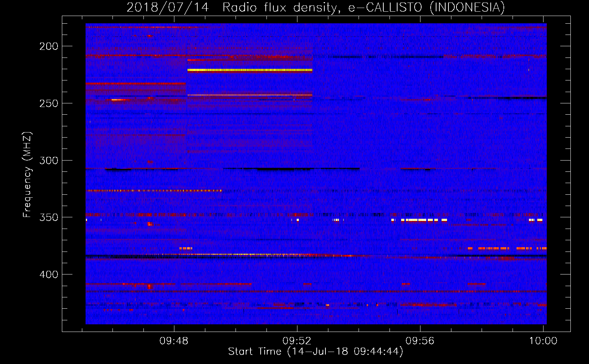The image size is (589, 364).
Task: Click the 09:48 time tick label
Action: click(x=174, y=341)
